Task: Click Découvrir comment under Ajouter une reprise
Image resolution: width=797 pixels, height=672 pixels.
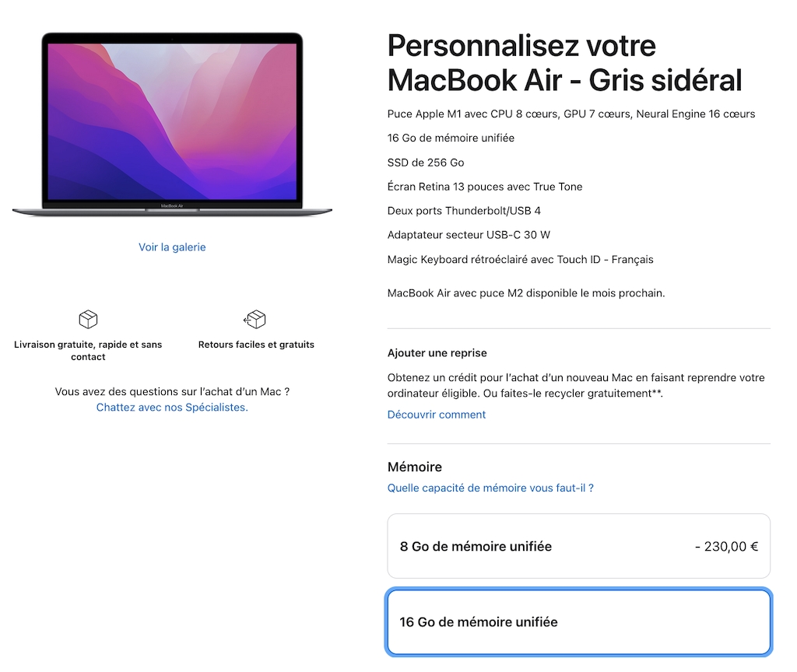Action: (x=436, y=414)
